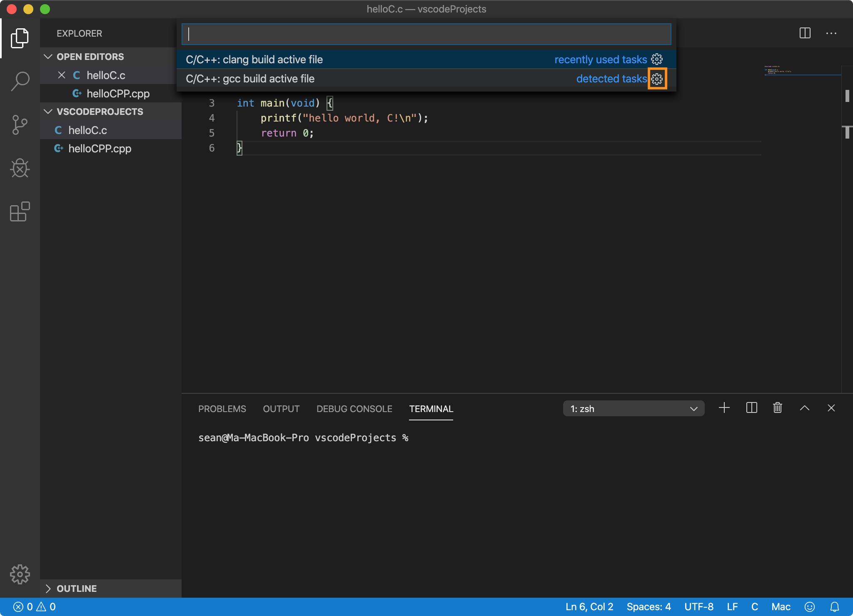The image size is (853, 616).
Task: Open the Debug view bug icon
Action: (x=20, y=168)
